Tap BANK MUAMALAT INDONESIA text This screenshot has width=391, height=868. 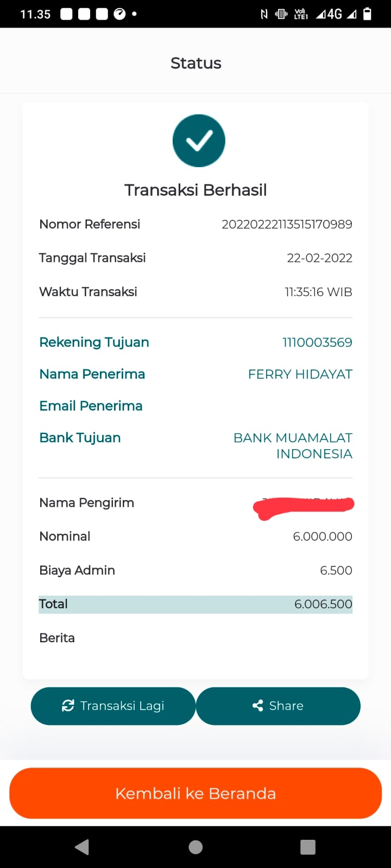point(293,445)
